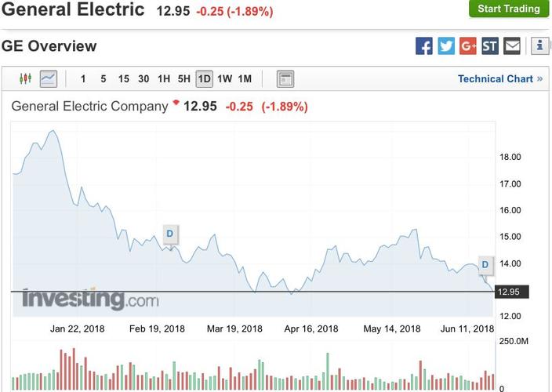Open the info icon at top right
This screenshot has height=392, width=552.
(540, 46)
